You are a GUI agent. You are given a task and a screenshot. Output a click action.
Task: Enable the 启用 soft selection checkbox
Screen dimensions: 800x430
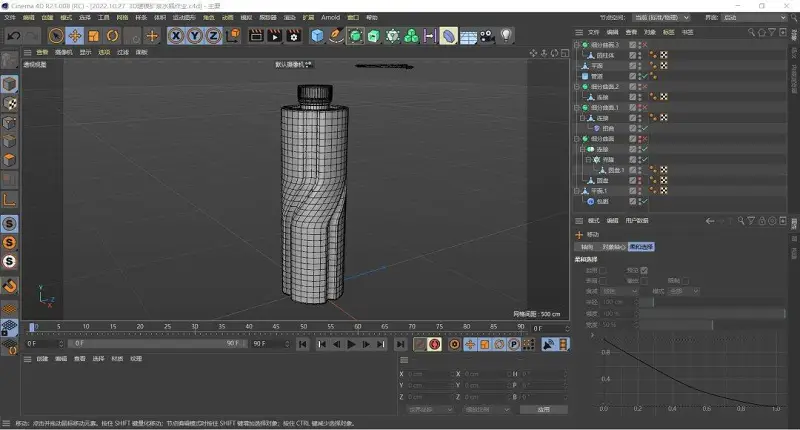coord(603,270)
